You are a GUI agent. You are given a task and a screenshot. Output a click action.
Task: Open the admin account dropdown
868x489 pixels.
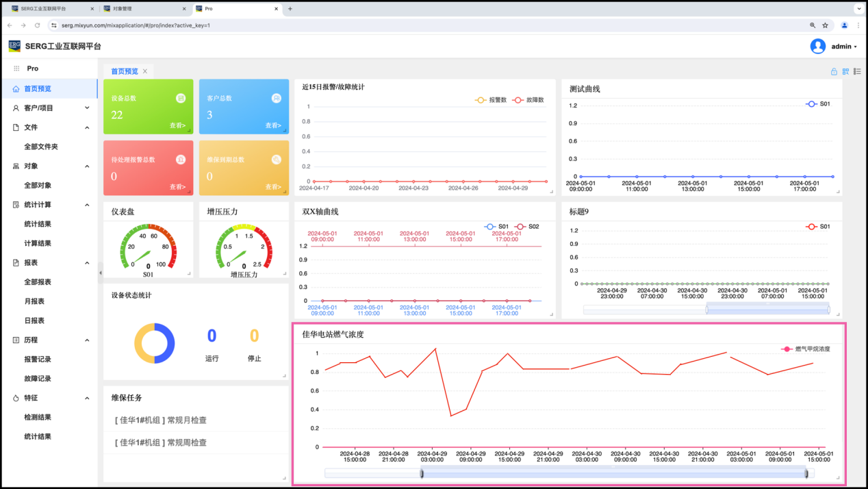(844, 47)
